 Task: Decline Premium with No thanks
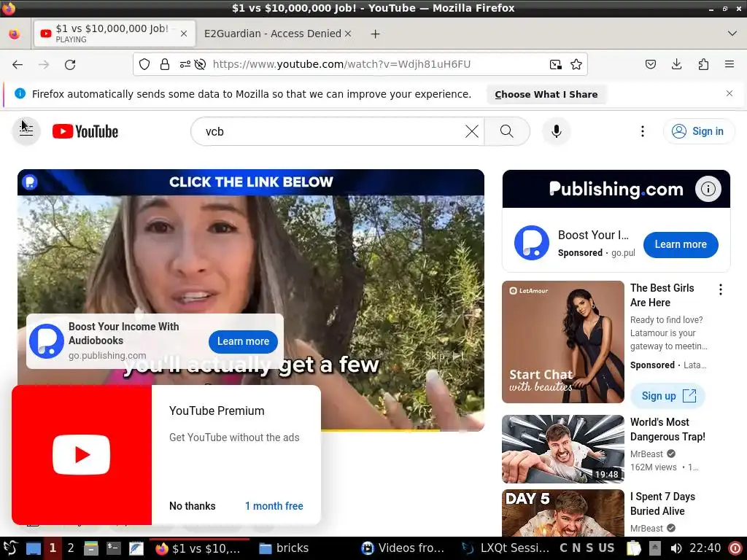click(x=192, y=506)
